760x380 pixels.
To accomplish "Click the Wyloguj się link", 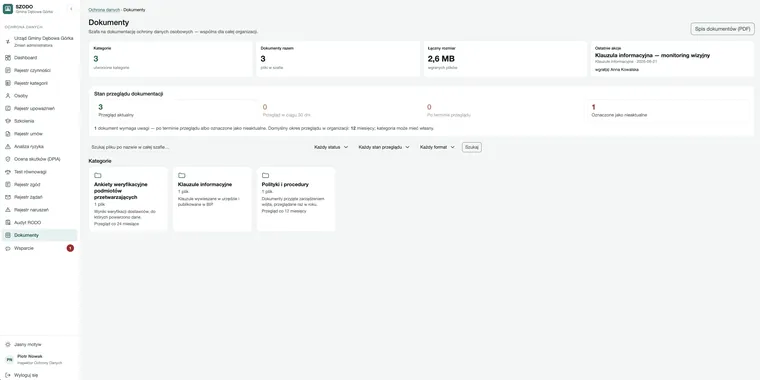I will pyautogui.click(x=26, y=375).
